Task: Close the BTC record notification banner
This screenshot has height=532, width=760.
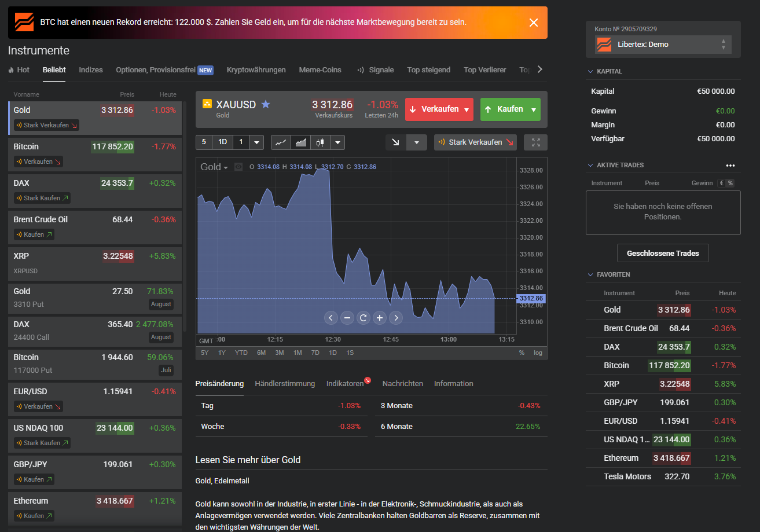Action: (534, 23)
